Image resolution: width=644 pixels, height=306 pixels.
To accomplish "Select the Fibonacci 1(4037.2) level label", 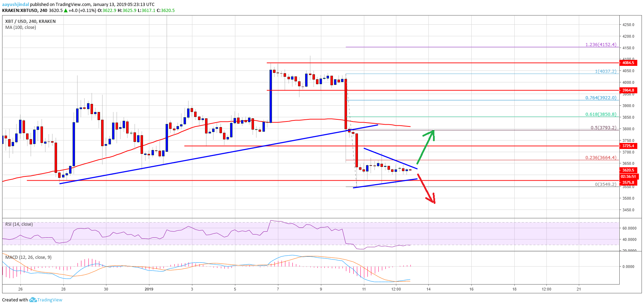I will 606,71.
